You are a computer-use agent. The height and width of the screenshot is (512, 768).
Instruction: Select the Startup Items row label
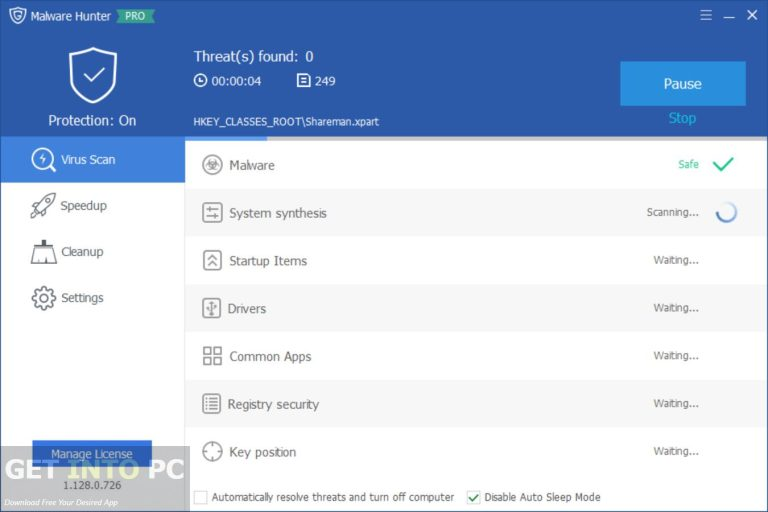tap(268, 261)
